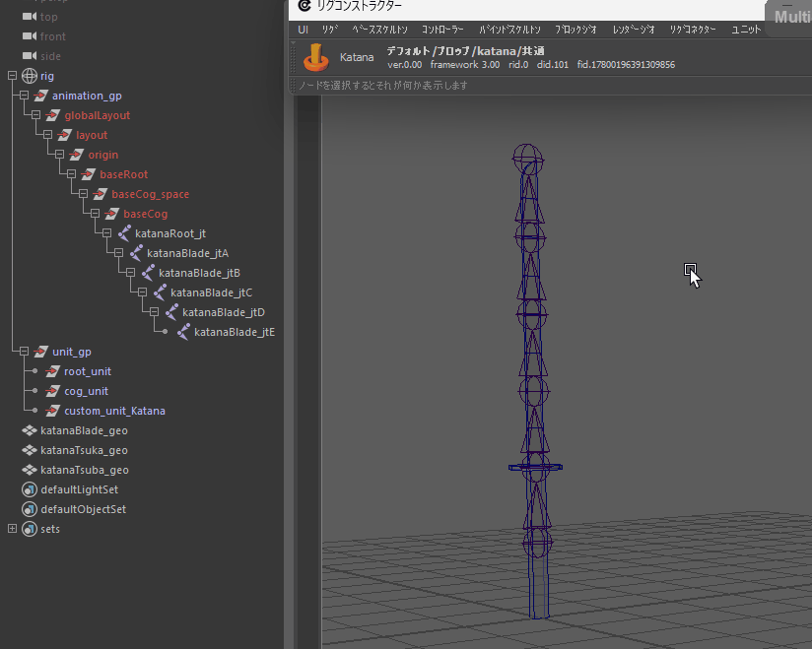Collapse the katanaBlade_jtA joint

click(x=118, y=252)
